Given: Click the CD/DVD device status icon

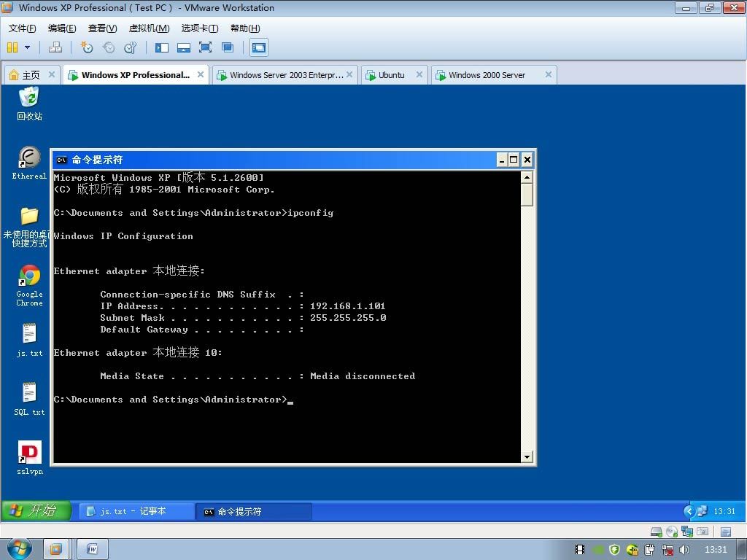Looking at the screenshot, I should (672, 532).
